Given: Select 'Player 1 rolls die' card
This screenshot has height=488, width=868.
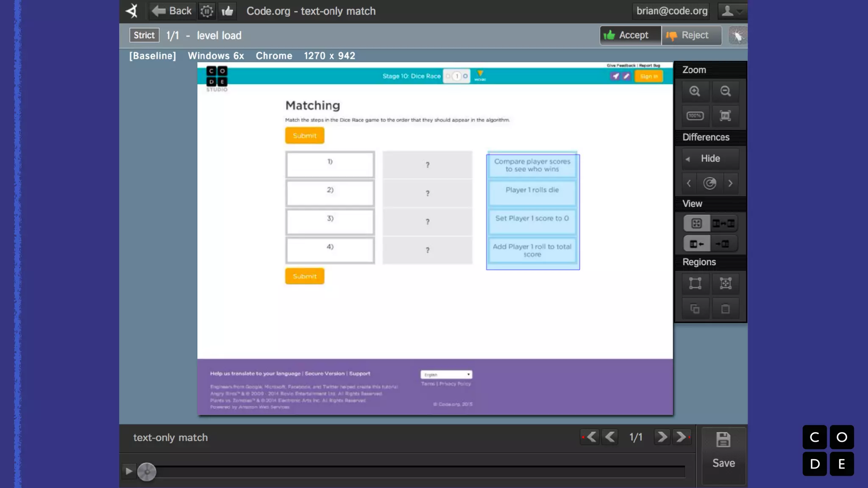Looking at the screenshot, I should coord(532,193).
